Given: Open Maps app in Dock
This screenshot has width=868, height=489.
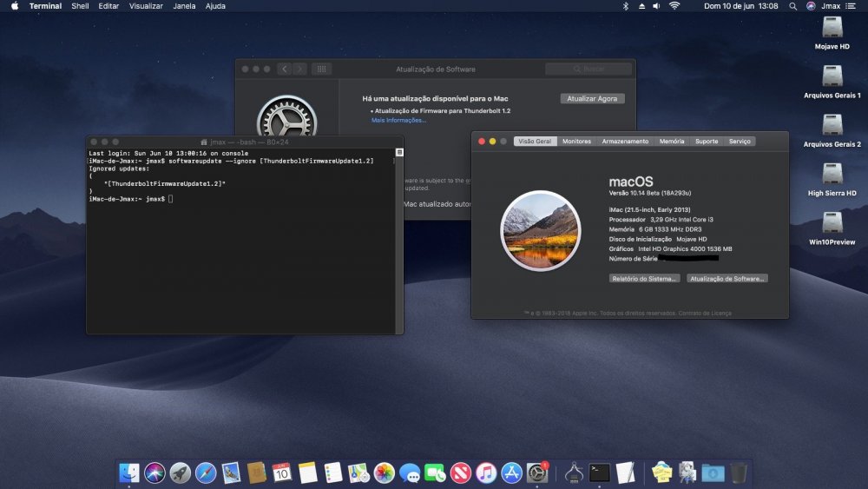Looking at the screenshot, I should click(358, 473).
